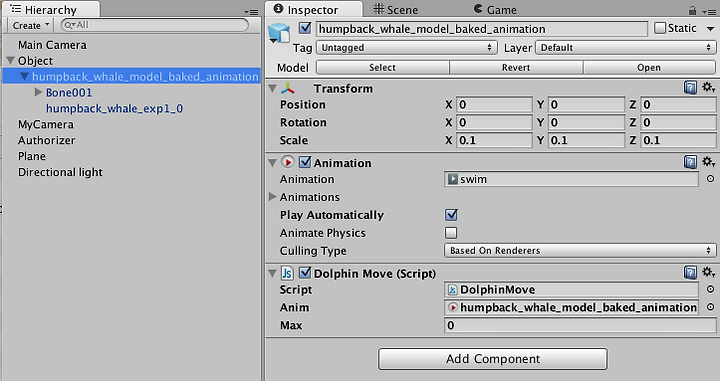Select Authorizer in Hierarchy
The width and height of the screenshot is (720, 381).
pos(46,140)
